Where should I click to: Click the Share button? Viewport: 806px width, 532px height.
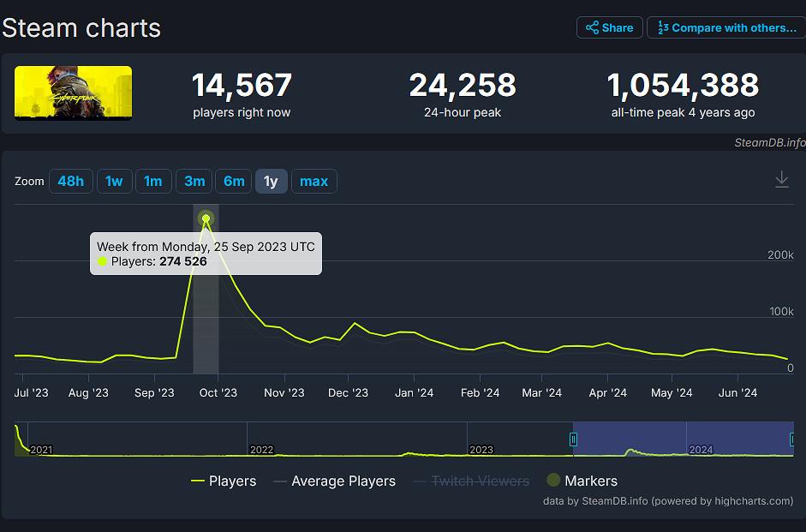click(608, 27)
